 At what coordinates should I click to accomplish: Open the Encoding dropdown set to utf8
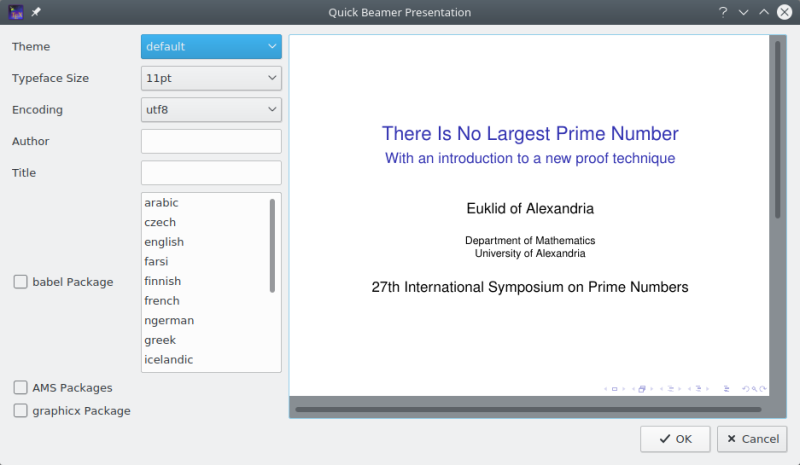point(211,110)
